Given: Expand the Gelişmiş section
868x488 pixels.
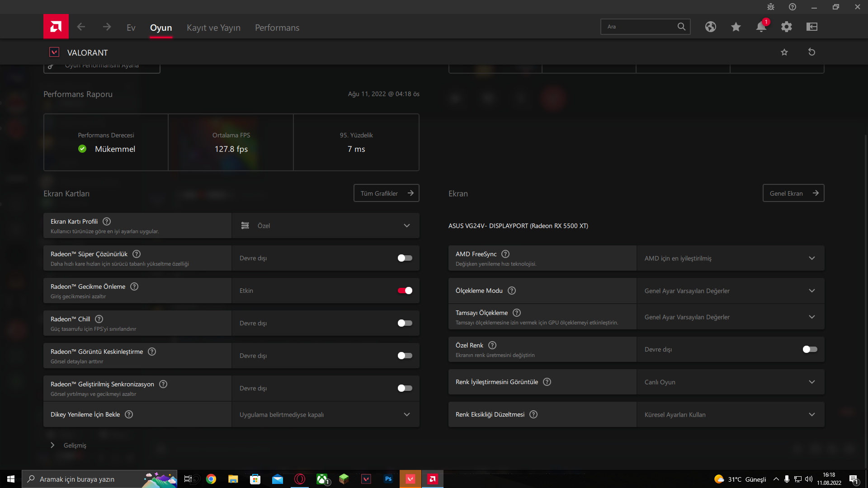Looking at the screenshot, I should [x=68, y=445].
